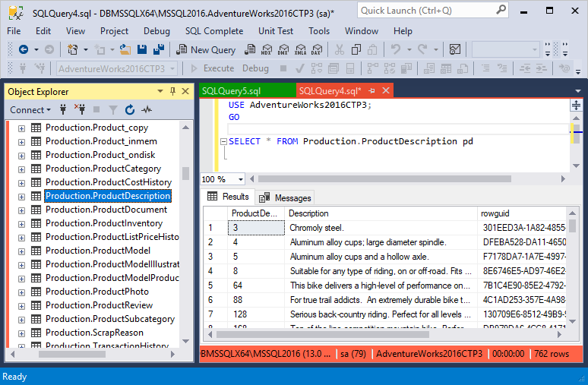The image size is (588, 385).
Task: Open the Unit Test menu
Action: coord(276,30)
